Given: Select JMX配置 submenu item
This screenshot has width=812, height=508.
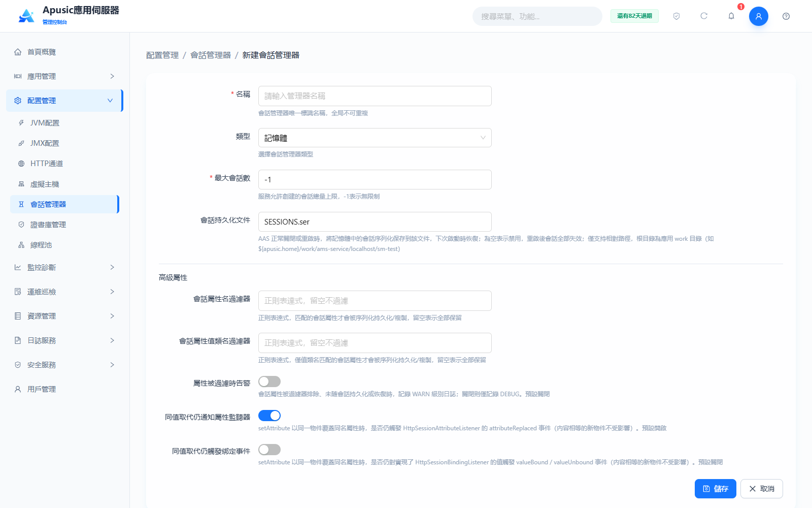Looking at the screenshot, I should click(64, 143).
